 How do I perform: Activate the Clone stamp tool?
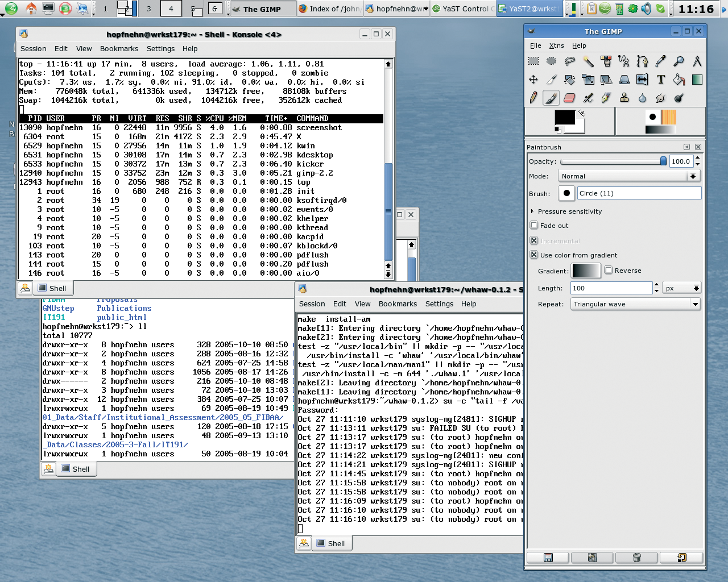(x=624, y=98)
